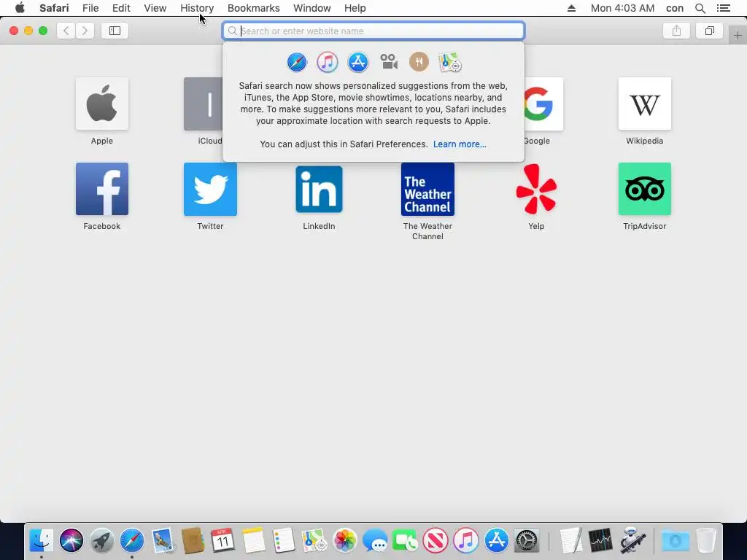Image resolution: width=747 pixels, height=560 pixels.
Task: Open the Safari menu
Action: (54, 8)
